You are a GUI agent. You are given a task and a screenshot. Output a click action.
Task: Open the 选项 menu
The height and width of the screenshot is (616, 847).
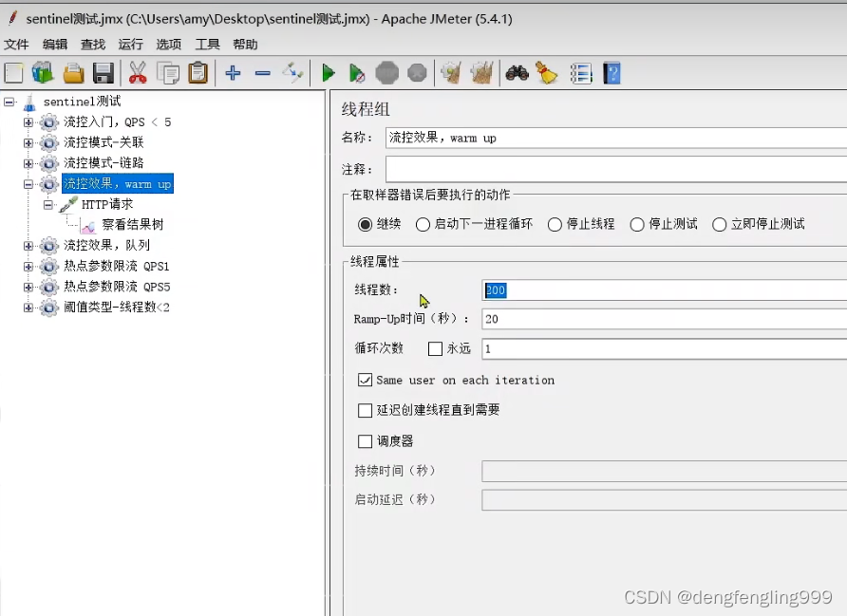(168, 45)
